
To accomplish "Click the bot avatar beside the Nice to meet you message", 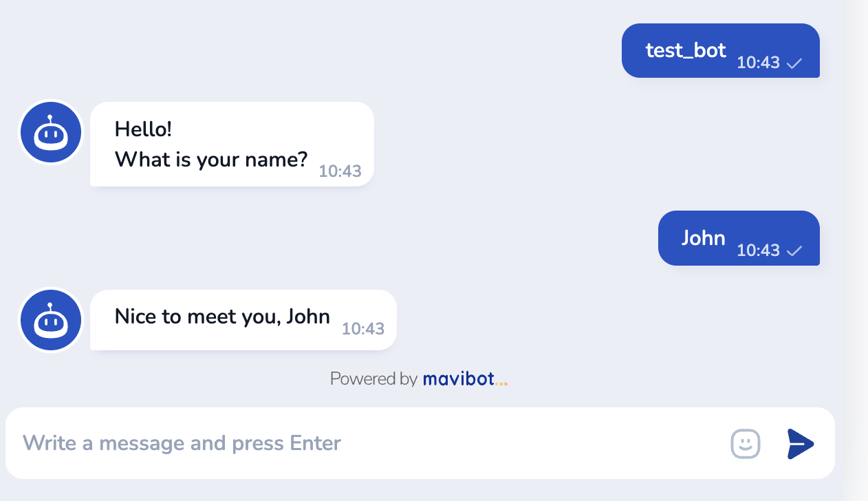I will (x=50, y=320).
